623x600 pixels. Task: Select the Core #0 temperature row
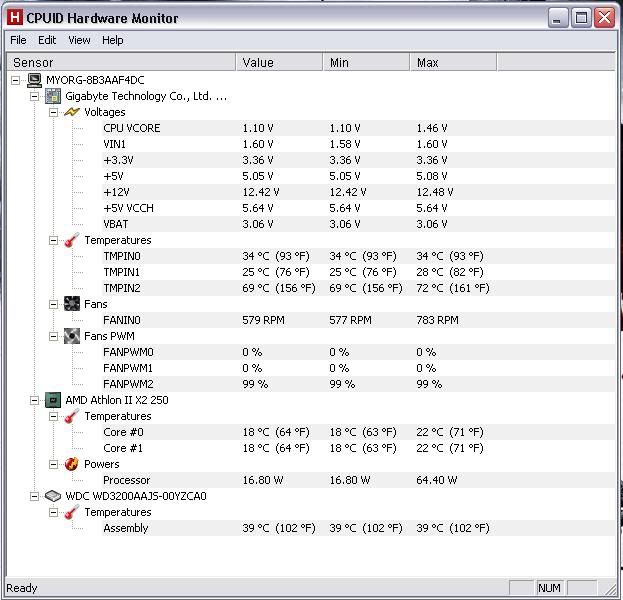(358, 432)
